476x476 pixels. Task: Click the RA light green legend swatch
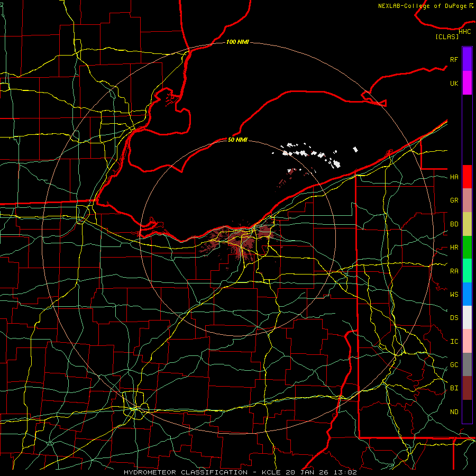[x=467, y=271]
